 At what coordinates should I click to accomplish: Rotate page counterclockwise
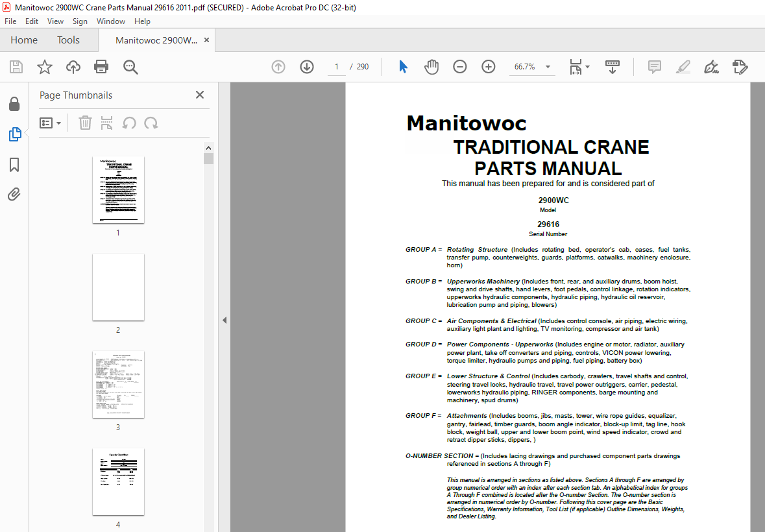coord(129,123)
